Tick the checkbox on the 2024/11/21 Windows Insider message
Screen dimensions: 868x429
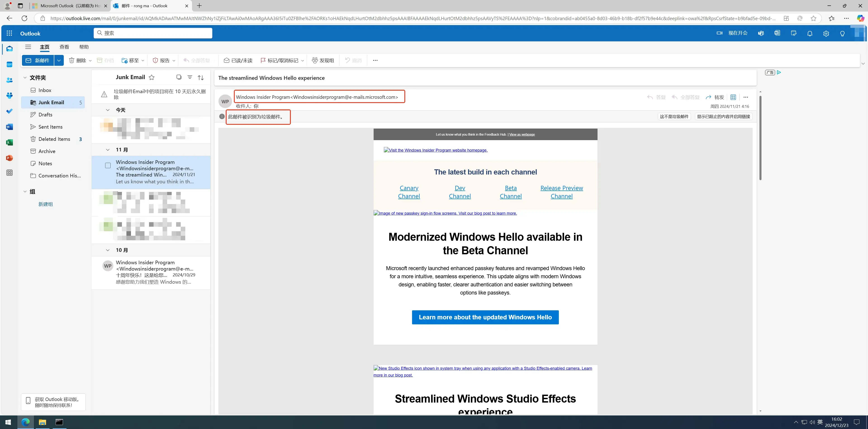pos(108,165)
